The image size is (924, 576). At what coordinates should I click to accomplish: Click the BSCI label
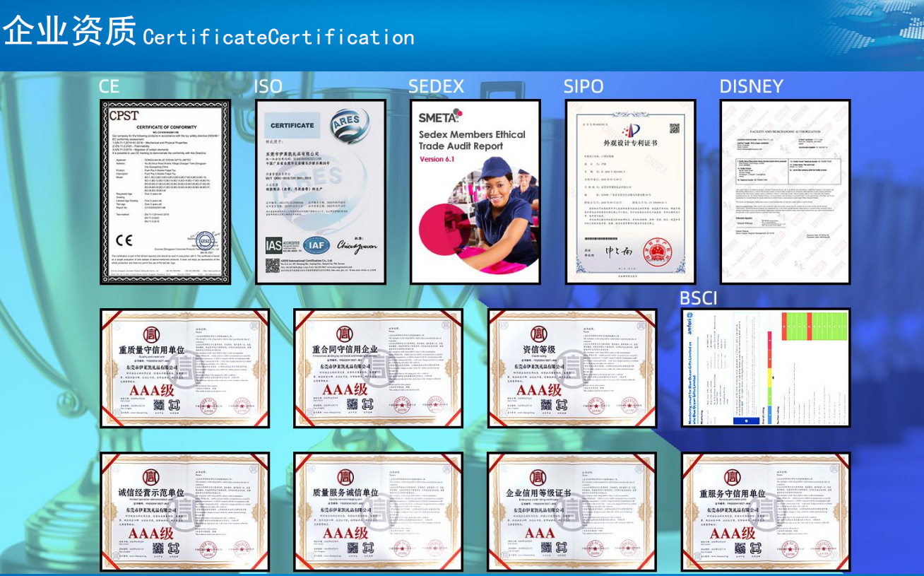[699, 298]
